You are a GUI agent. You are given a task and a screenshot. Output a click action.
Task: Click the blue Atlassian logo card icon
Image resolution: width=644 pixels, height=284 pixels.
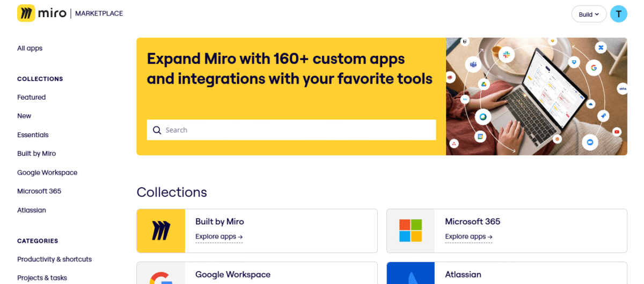(411, 273)
